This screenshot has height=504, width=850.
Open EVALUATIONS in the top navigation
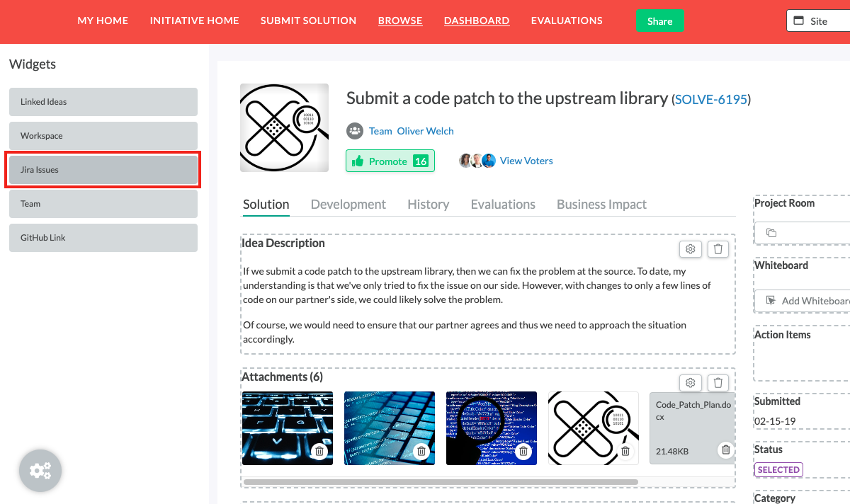pos(567,21)
